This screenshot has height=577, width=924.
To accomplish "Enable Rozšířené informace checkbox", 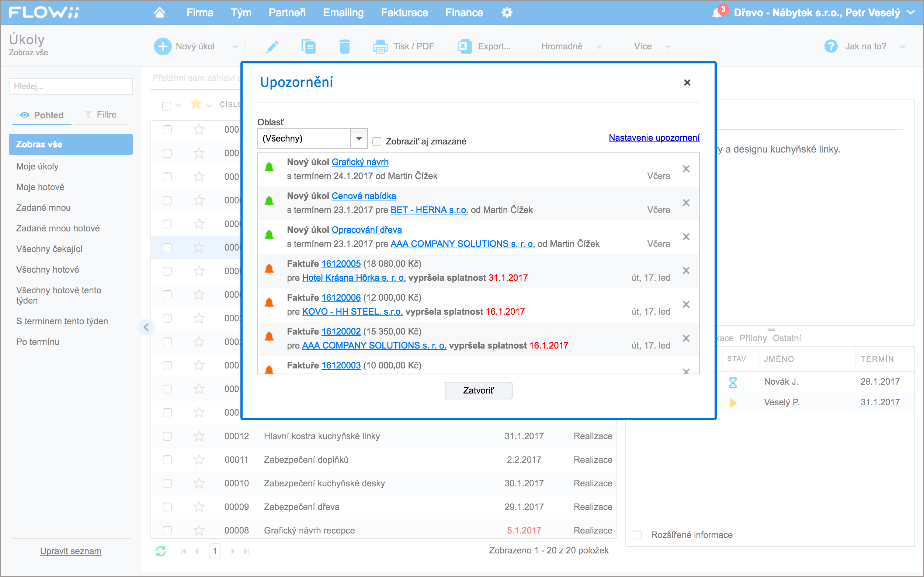I will pos(637,535).
